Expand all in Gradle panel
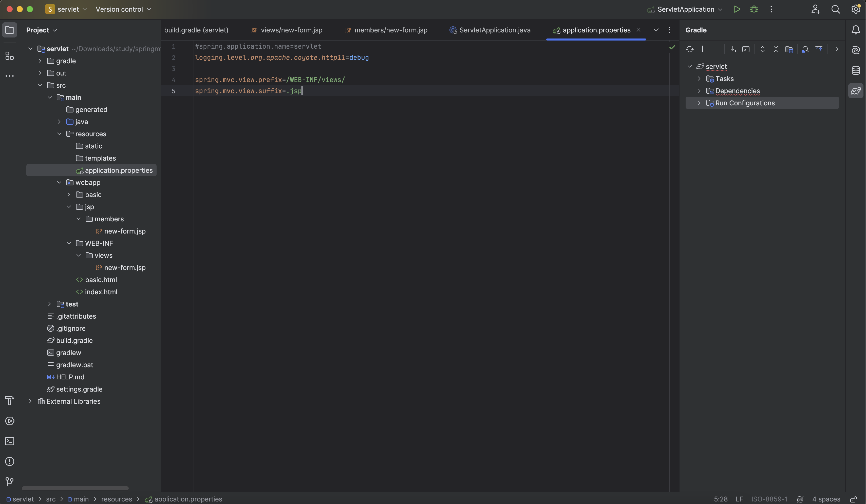Image resolution: width=866 pixels, height=504 pixels. [x=763, y=49]
